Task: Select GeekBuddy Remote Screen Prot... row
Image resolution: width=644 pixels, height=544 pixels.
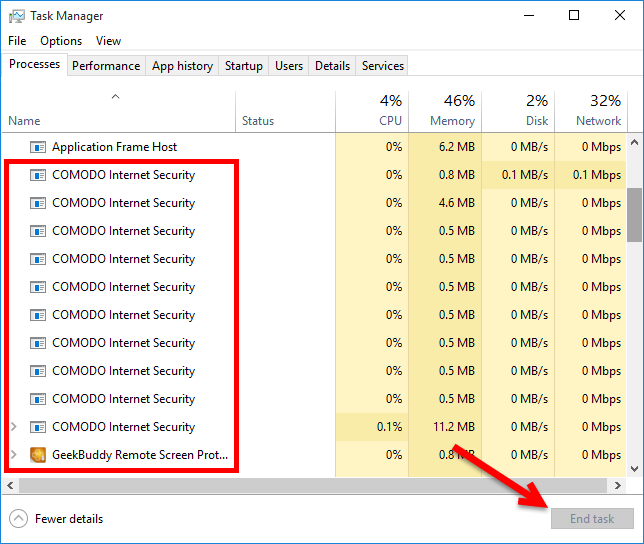Action: [315, 455]
